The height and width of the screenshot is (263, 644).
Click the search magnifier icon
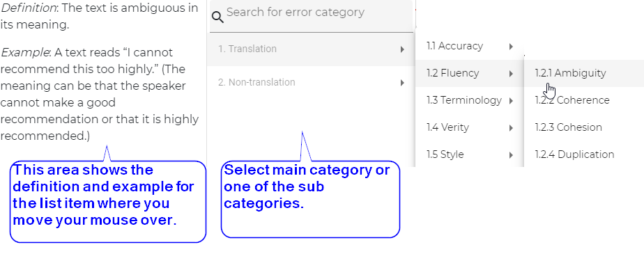tap(217, 17)
